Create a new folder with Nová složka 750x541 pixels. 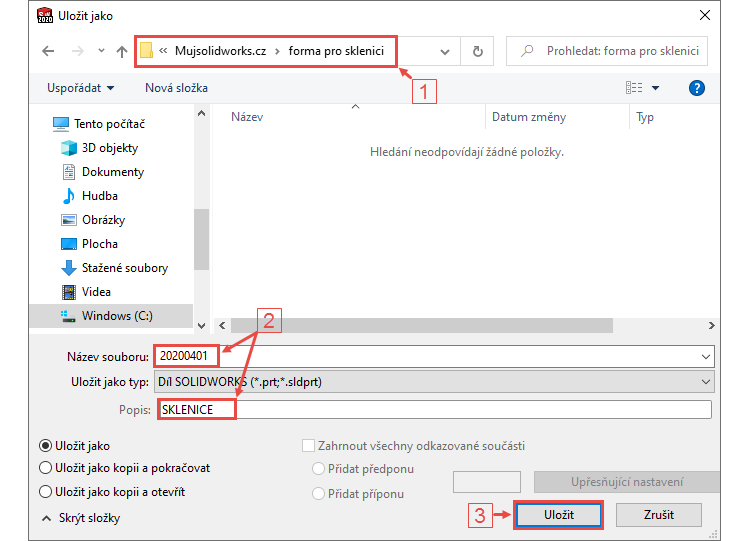click(176, 88)
